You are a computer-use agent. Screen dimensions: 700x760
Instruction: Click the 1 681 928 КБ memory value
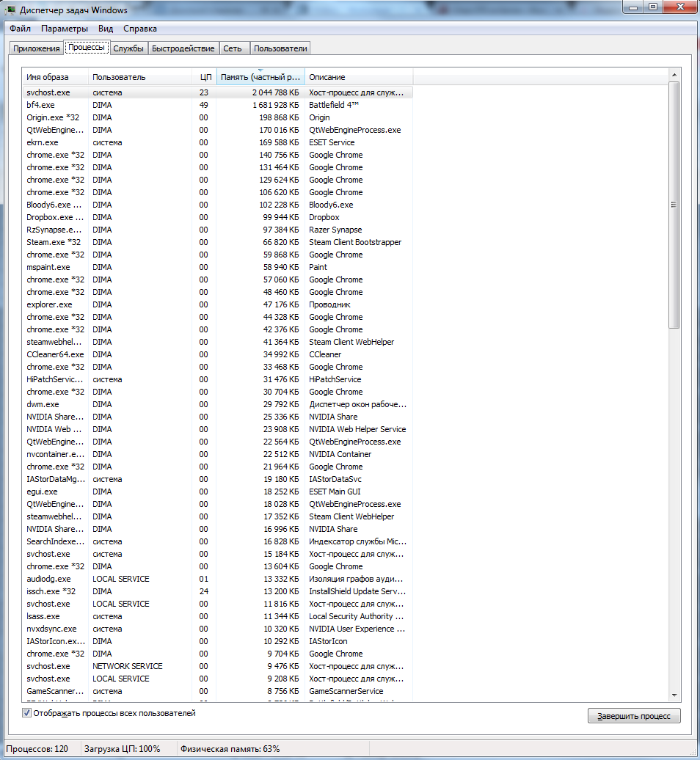pyautogui.click(x=276, y=105)
